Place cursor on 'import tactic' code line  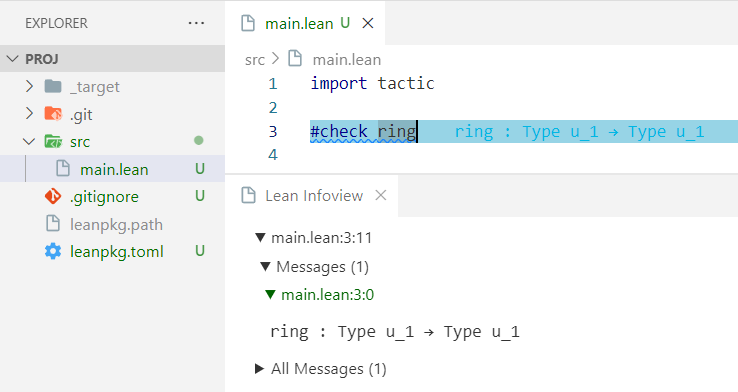tap(372, 84)
